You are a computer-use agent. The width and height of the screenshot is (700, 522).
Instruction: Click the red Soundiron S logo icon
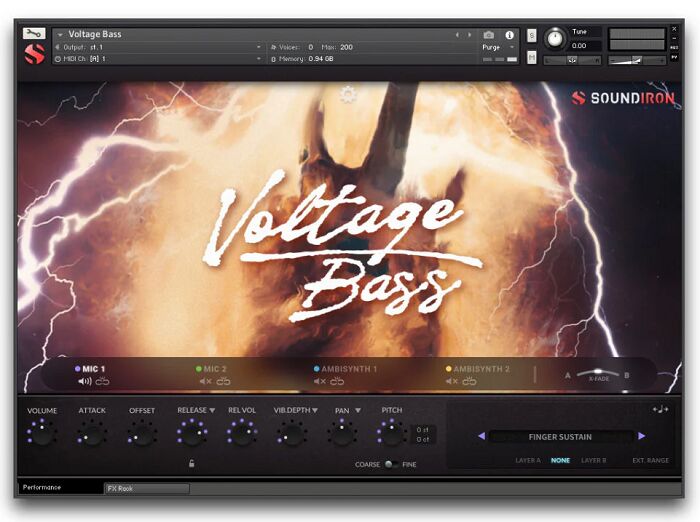[34, 54]
